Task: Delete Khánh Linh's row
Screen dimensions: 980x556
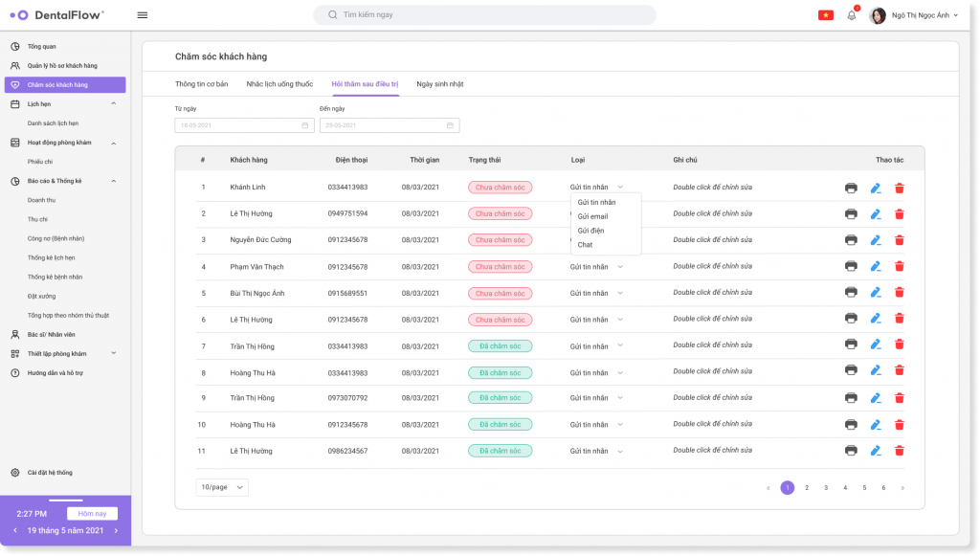Action: point(900,188)
